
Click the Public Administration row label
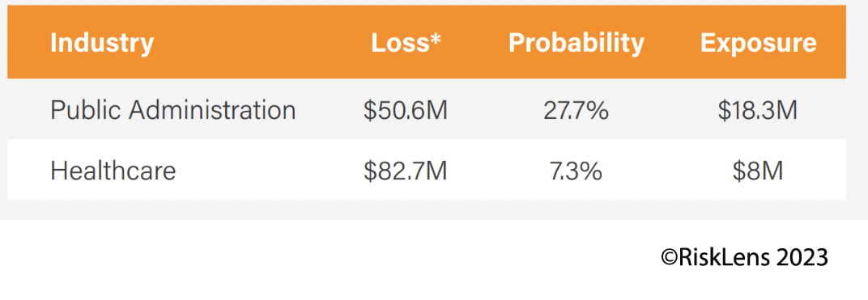[x=172, y=109]
